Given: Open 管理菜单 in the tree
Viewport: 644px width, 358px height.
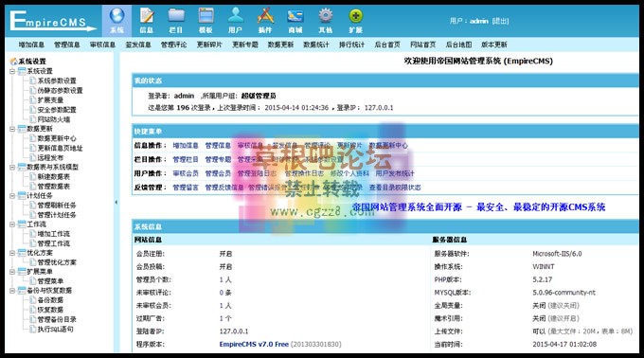Looking at the screenshot, I should pyautogui.click(x=50, y=281).
